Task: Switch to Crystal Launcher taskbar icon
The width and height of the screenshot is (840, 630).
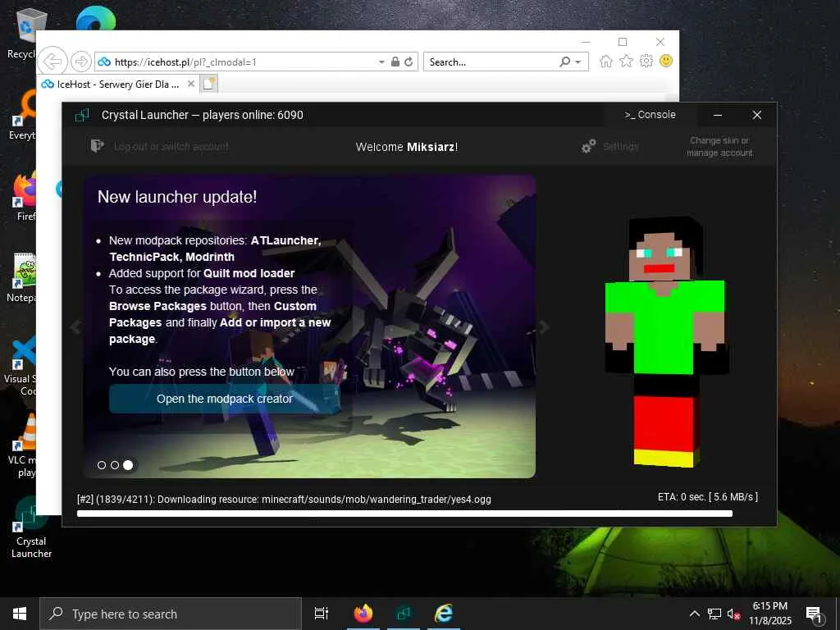Action: tap(404, 614)
